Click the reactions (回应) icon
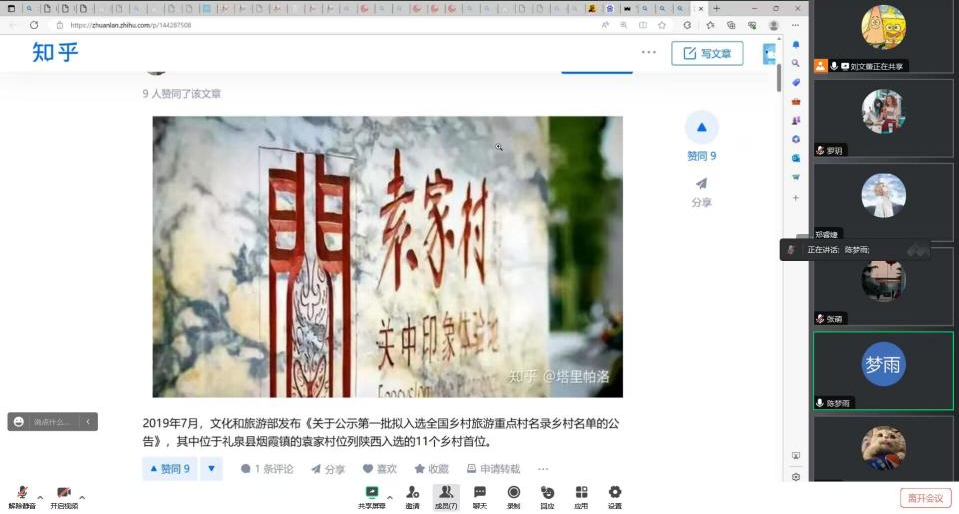 click(547, 495)
